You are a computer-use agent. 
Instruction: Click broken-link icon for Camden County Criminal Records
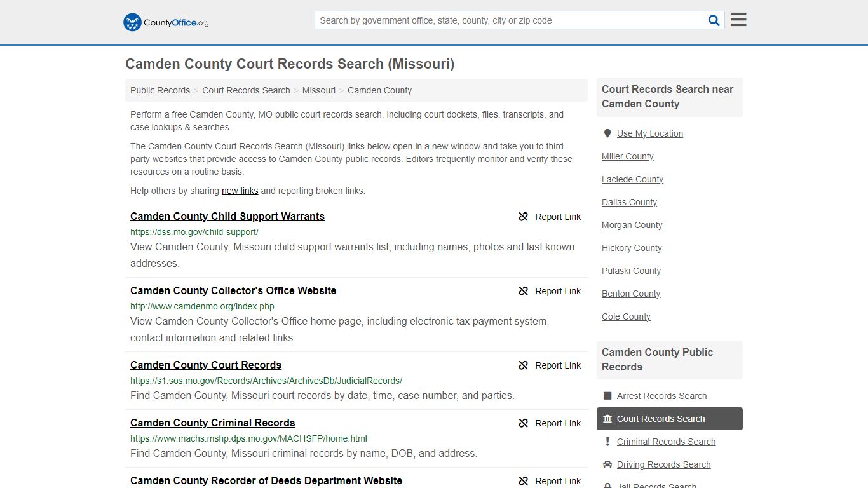click(524, 423)
